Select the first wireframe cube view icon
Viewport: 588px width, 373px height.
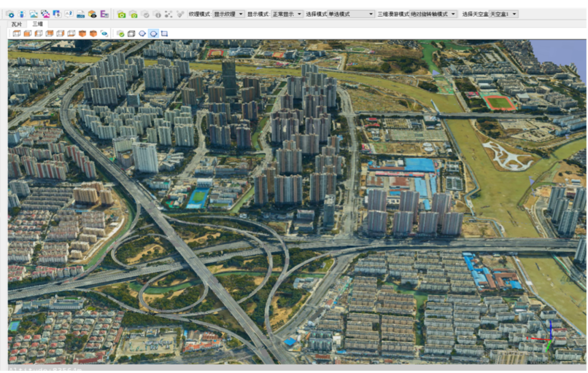tap(16, 34)
